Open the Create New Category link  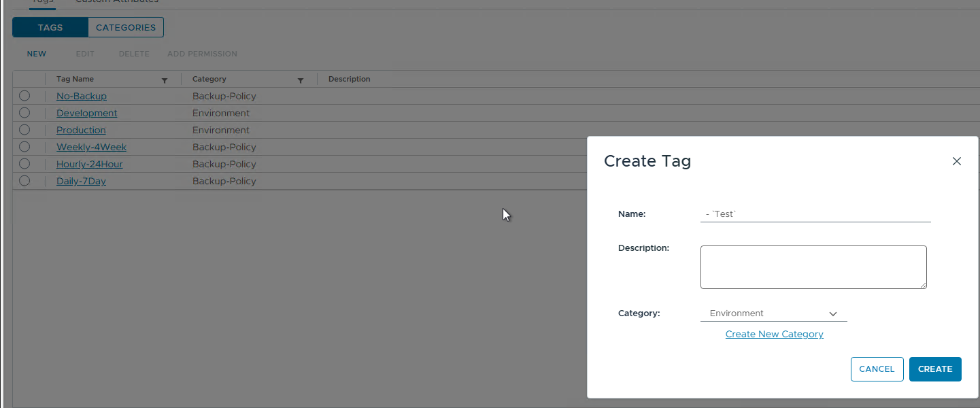pyautogui.click(x=774, y=334)
